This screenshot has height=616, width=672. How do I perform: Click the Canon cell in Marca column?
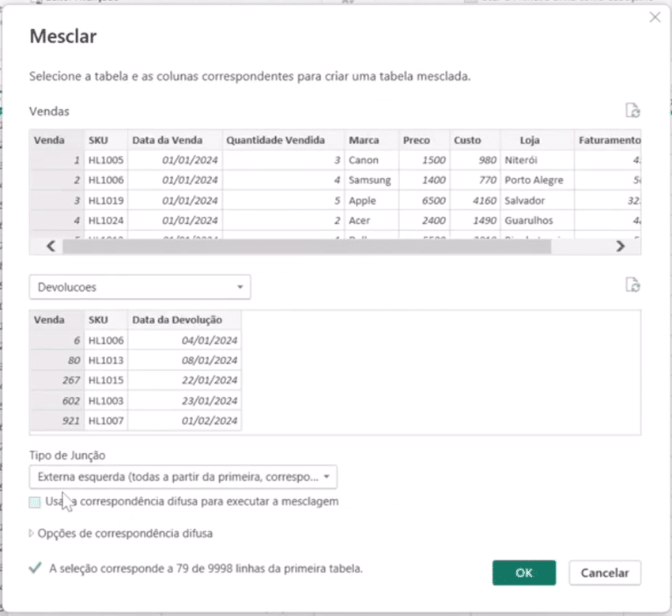pos(372,161)
